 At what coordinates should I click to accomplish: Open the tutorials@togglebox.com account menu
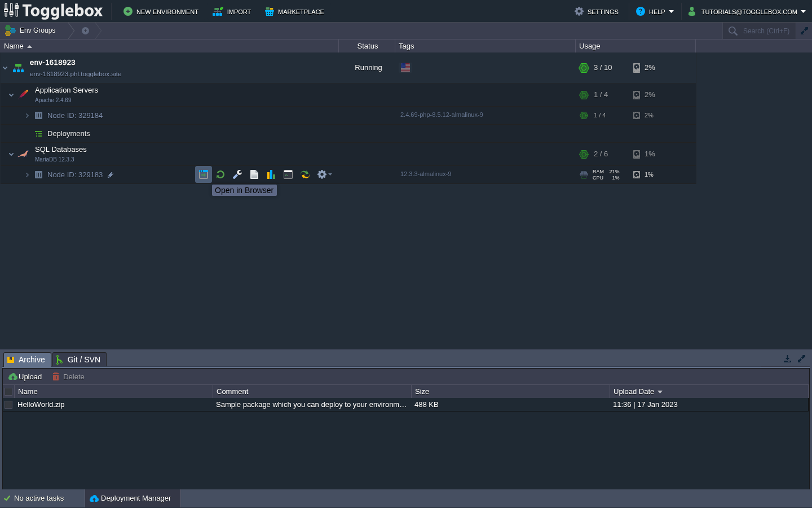point(747,11)
